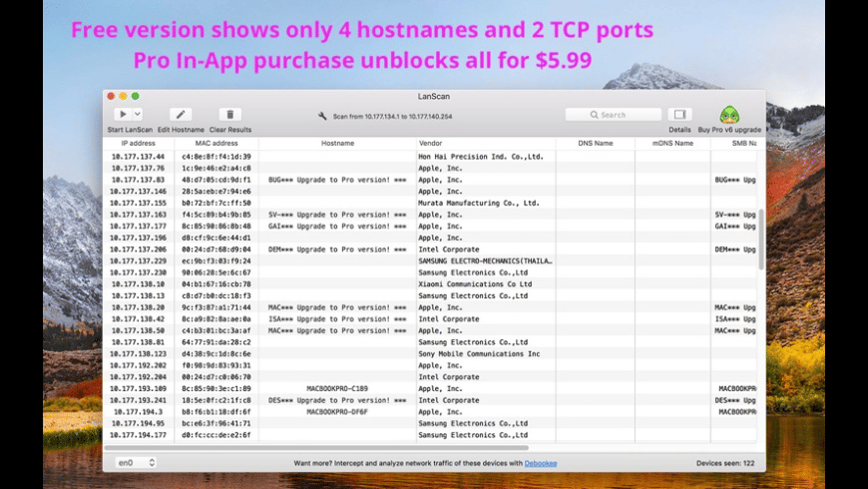
Task: Select MAC address d0:fc:cc:de:e2:6f
Action: coord(217,435)
